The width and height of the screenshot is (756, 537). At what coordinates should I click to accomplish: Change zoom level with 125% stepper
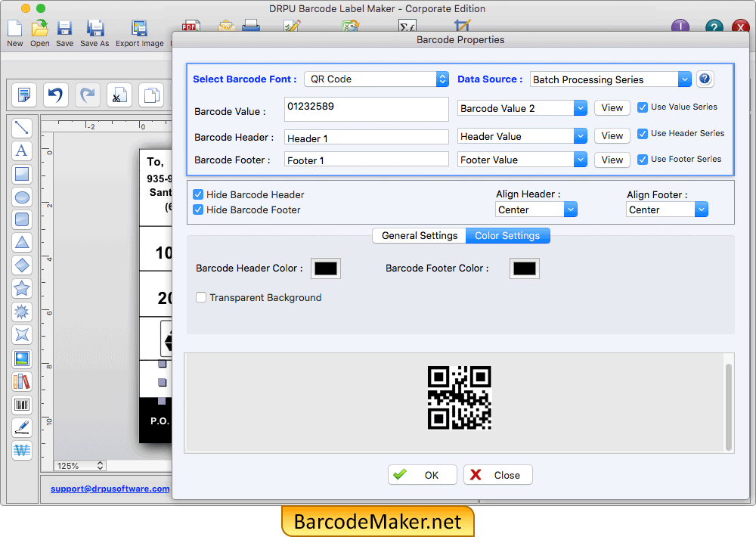(x=100, y=466)
